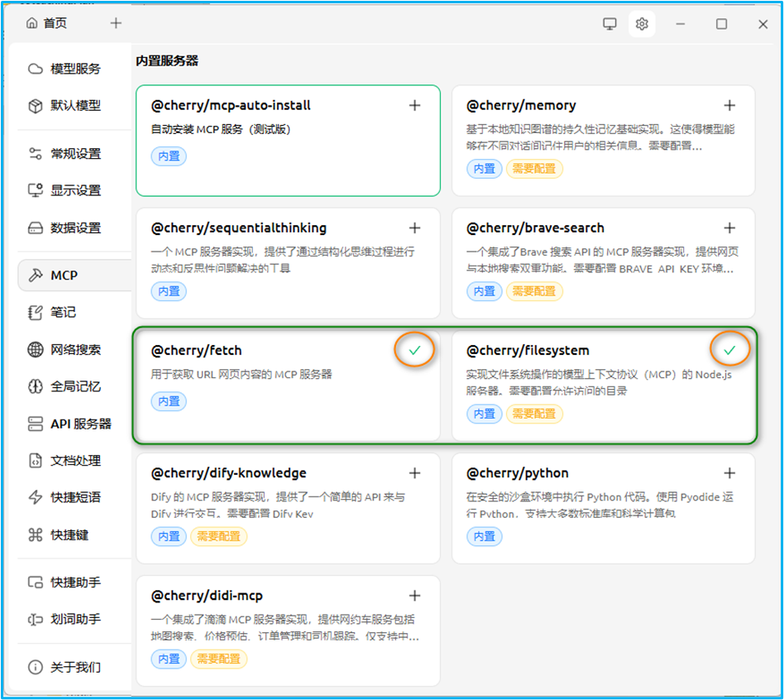This screenshot has width=784, height=700.
Task: Click the @cherry/sequentialthinking title text
Action: pos(239,228)
